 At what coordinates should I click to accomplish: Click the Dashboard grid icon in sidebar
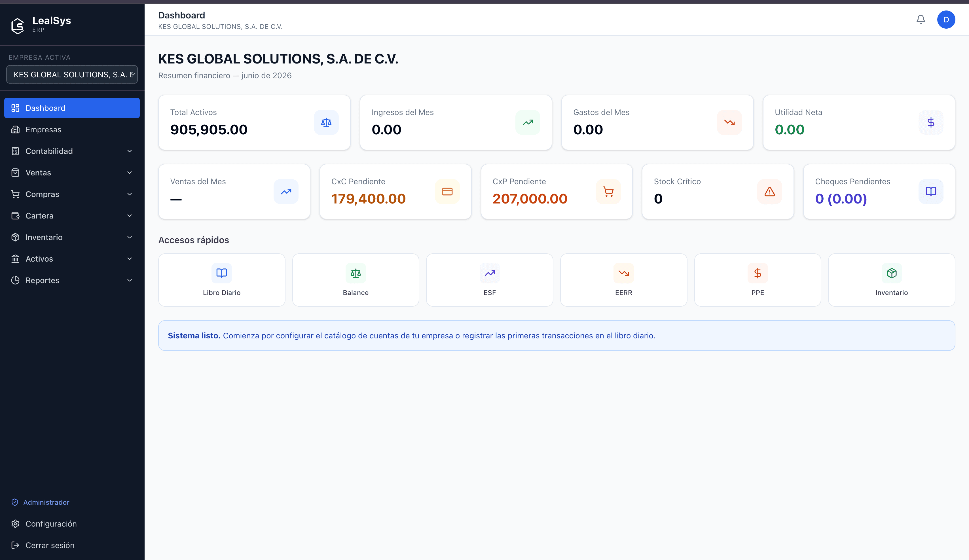click(x=15, y=108)
